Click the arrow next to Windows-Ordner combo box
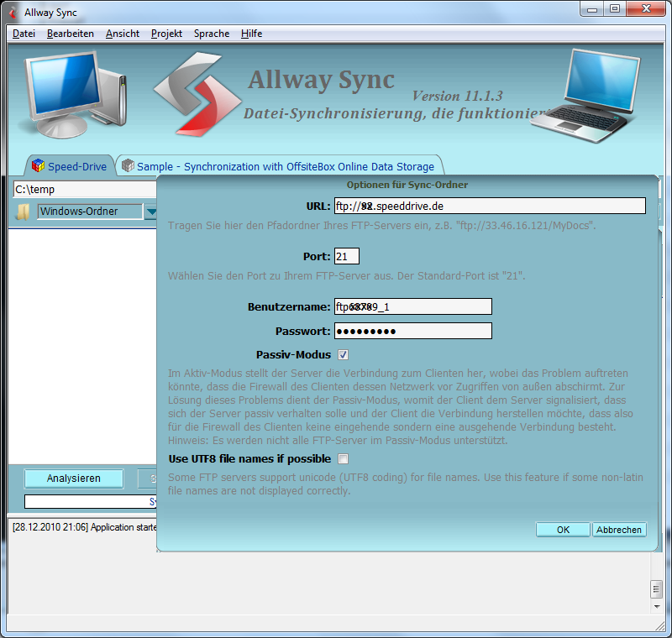Screen dimensions: 672x638 [150, 212]
